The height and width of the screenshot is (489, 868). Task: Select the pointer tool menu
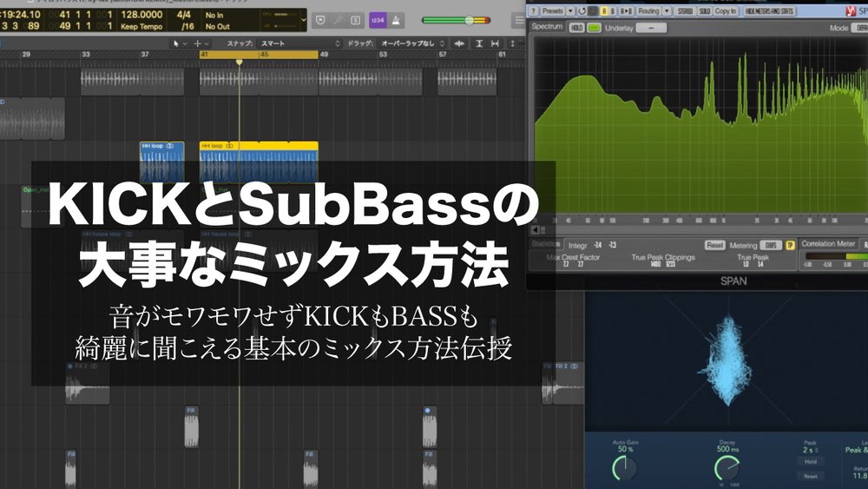(180, 43)
